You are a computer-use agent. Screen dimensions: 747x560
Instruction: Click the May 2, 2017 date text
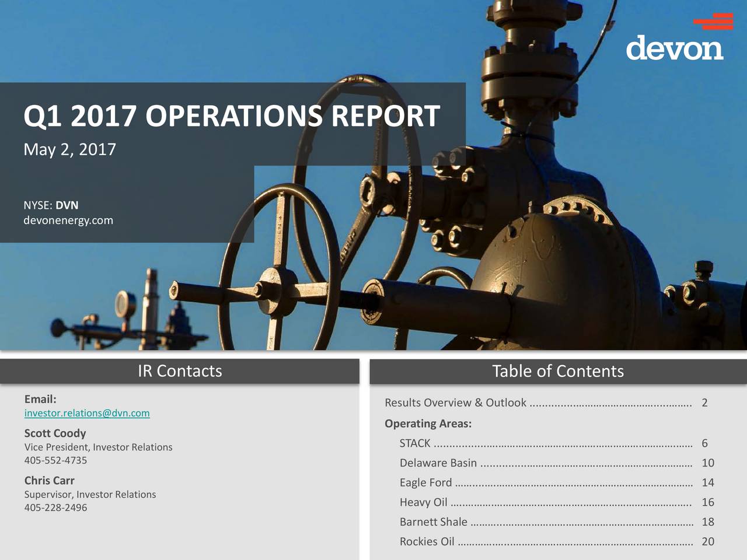coord(70,150)
